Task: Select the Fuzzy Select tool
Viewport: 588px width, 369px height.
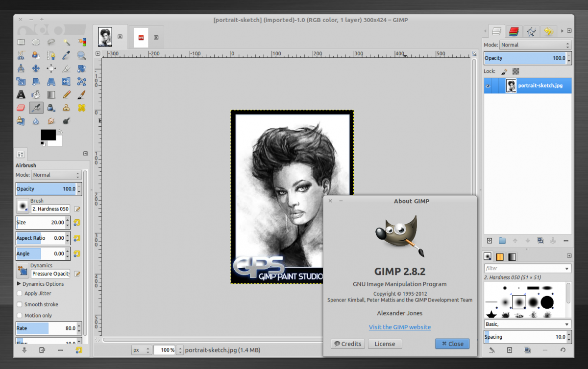Action: [66, 42]
